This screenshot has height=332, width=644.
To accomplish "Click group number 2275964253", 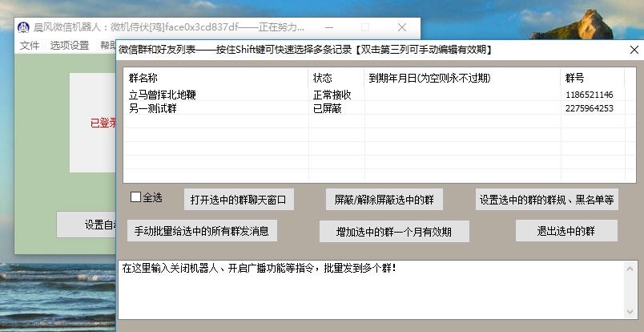I will (x=589, y=108).
